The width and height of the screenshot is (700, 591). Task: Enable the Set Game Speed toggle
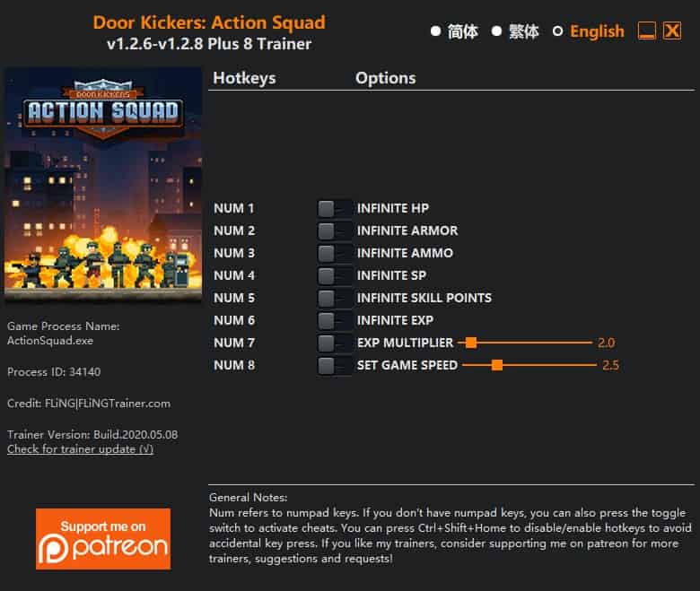pos(334,365)
